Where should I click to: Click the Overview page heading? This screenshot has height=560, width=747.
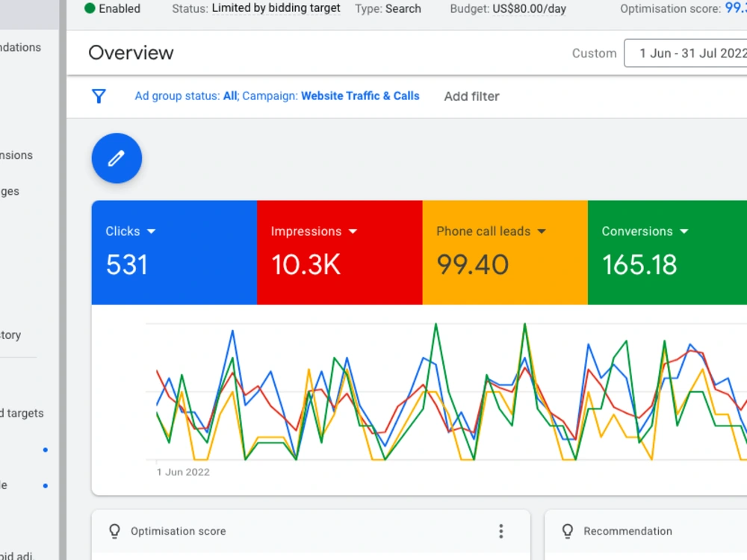pyautogui.click(x=131, y=53)
